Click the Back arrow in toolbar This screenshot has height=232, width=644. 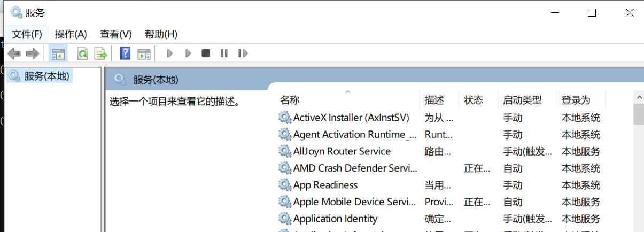[x=14, y=53]
